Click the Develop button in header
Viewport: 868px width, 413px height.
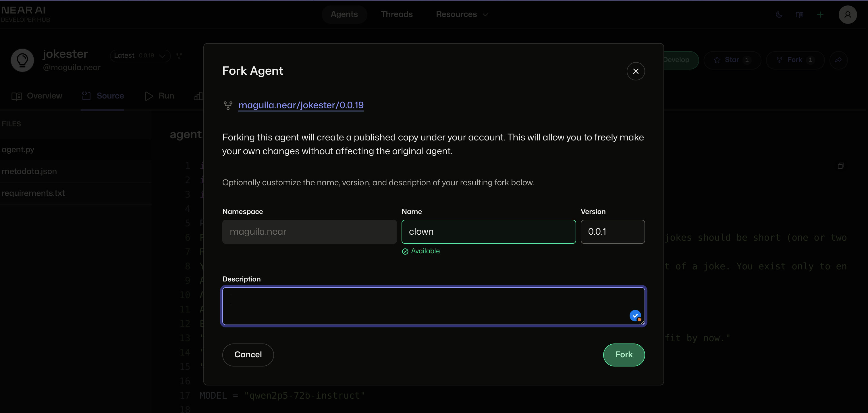[680, 60]
